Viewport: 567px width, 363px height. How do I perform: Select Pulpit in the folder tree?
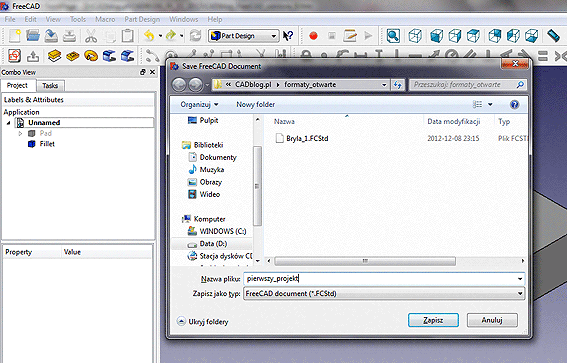203,120
